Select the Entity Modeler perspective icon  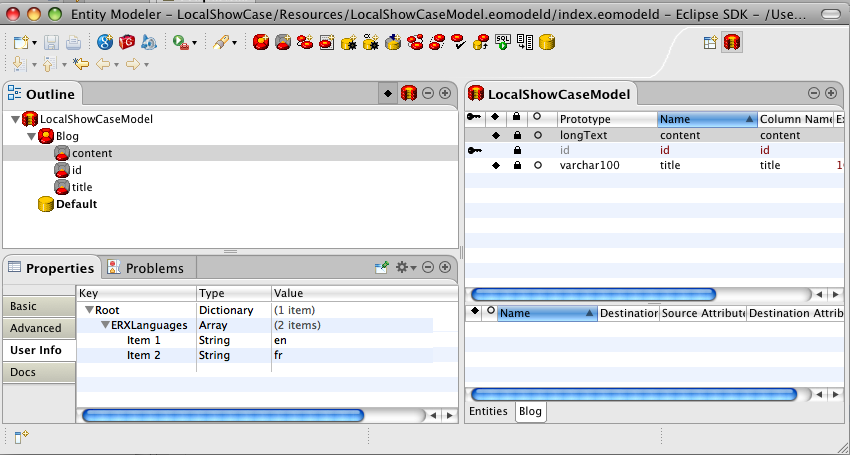coord(732,42)
